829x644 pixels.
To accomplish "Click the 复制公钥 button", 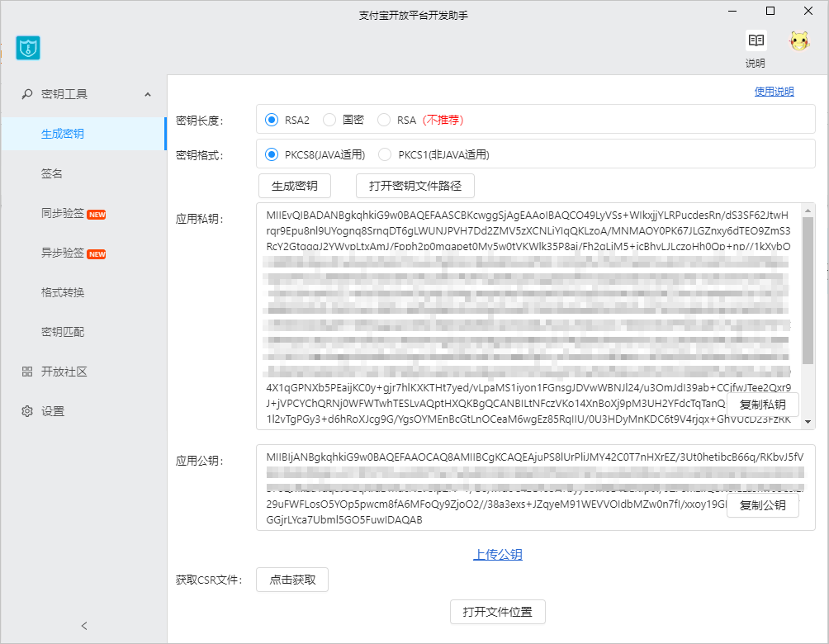I will click(x=762, y=505).
